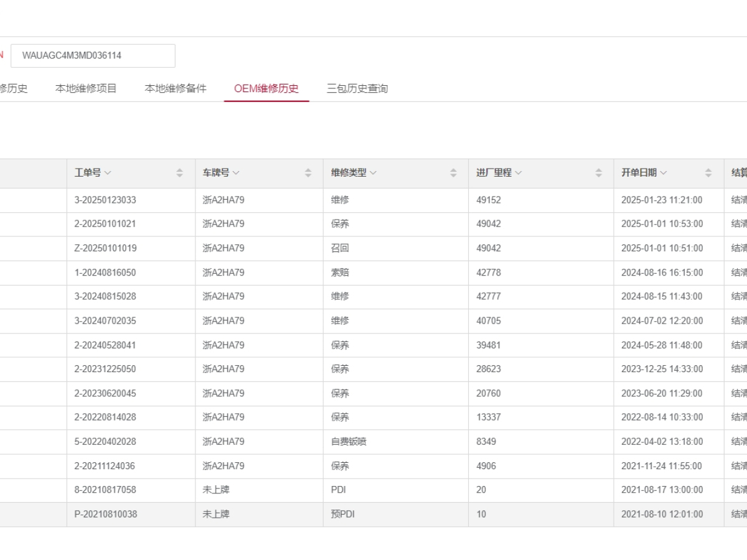
Task: Click date 2025-01-01 10:53:00
Action: coord(662,223)
